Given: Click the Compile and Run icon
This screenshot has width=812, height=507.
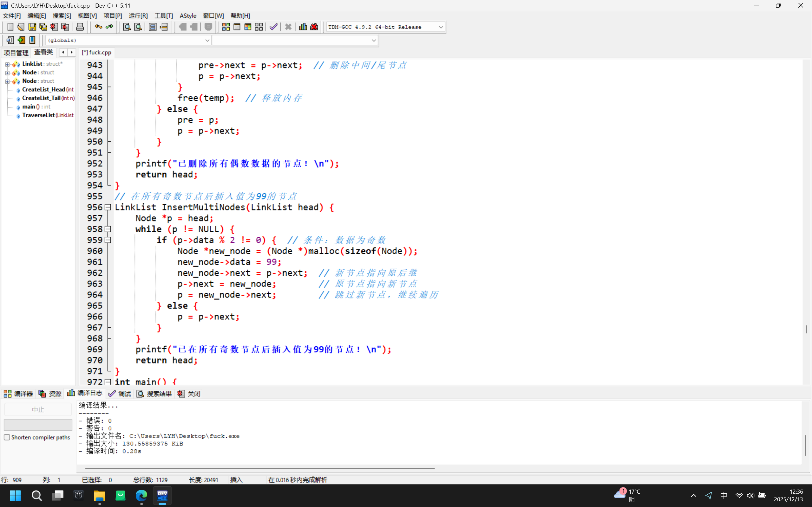Looking at the screenshot, I should [x=248, y=27].
